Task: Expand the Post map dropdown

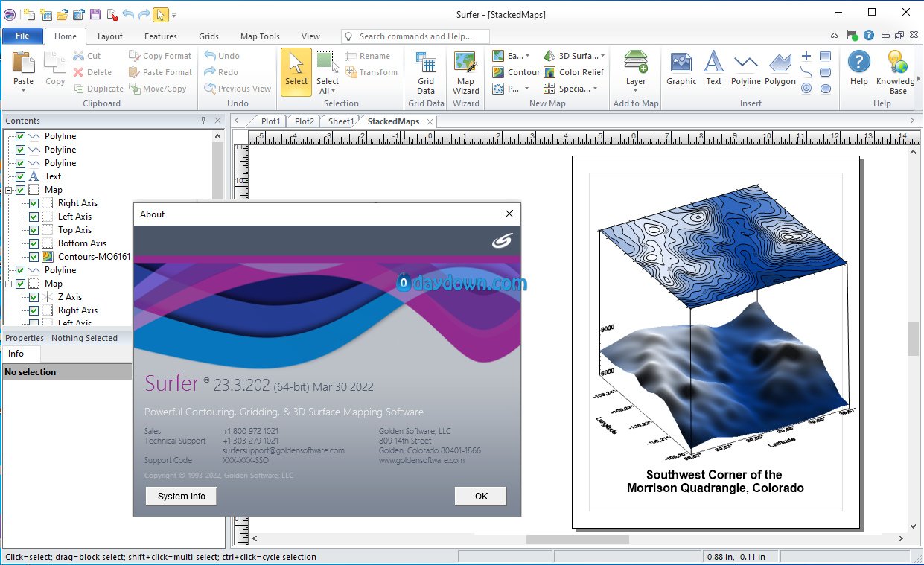Action: click(527, 89)
